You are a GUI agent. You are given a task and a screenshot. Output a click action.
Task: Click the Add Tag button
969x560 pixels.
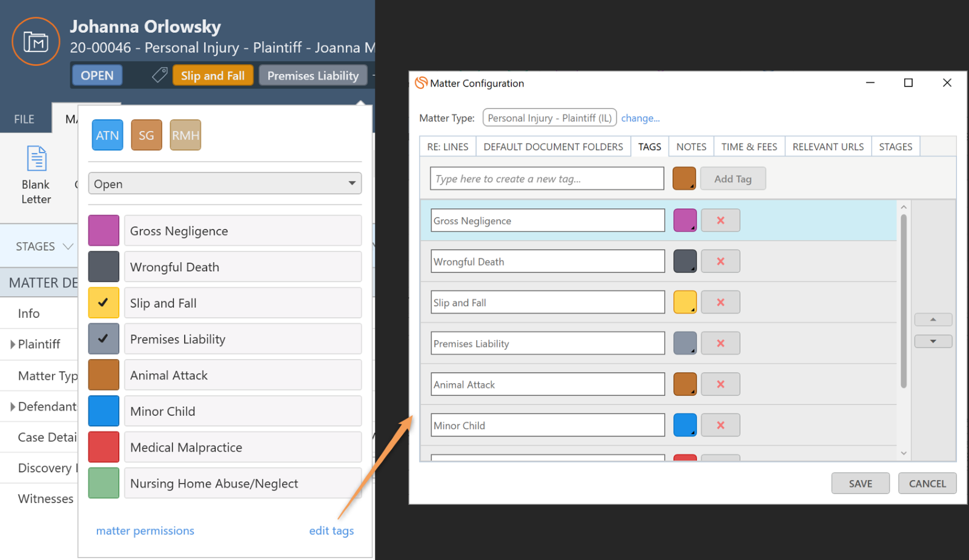733,179
